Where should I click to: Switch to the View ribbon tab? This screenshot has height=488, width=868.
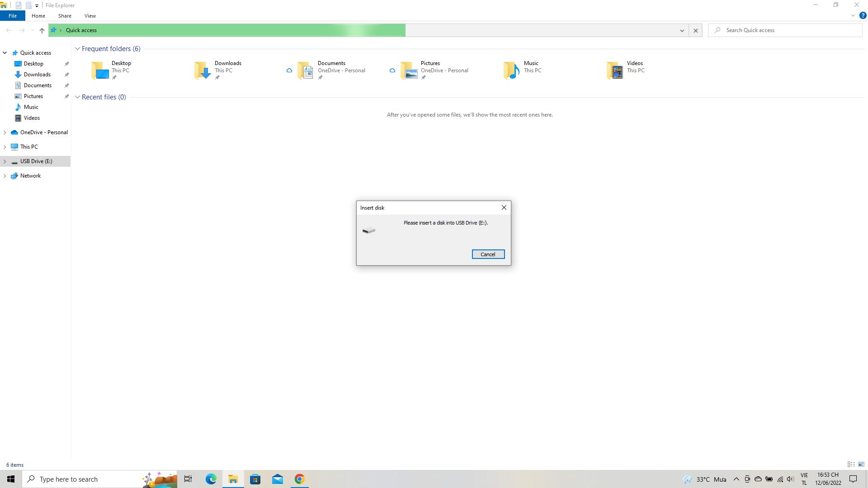[90, 16]
